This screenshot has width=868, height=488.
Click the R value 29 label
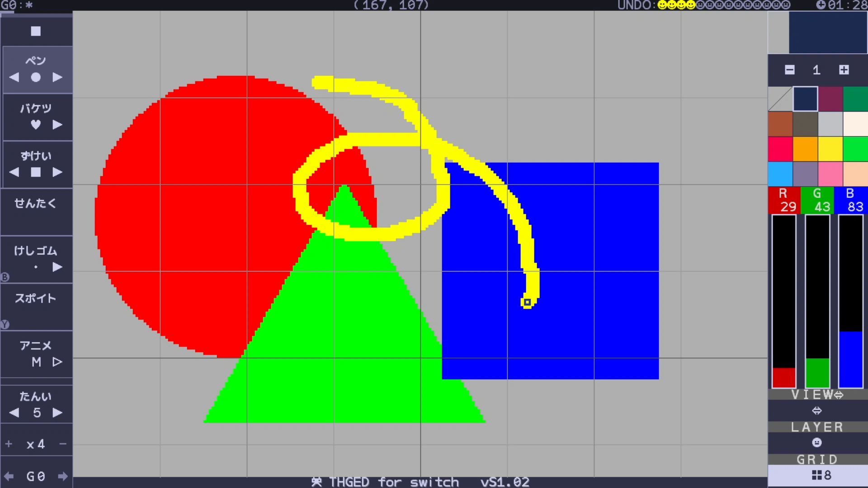pos(784,200)
